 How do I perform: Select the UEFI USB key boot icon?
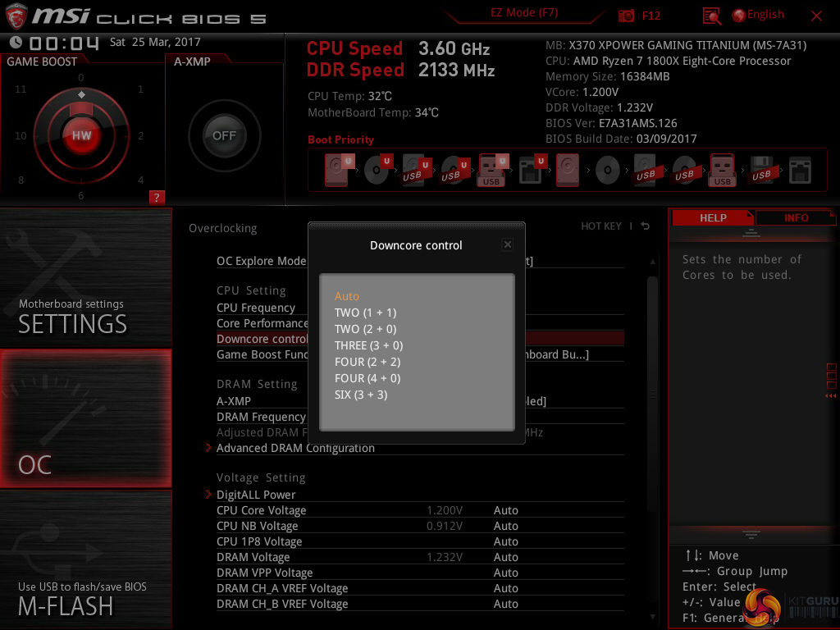492,170
